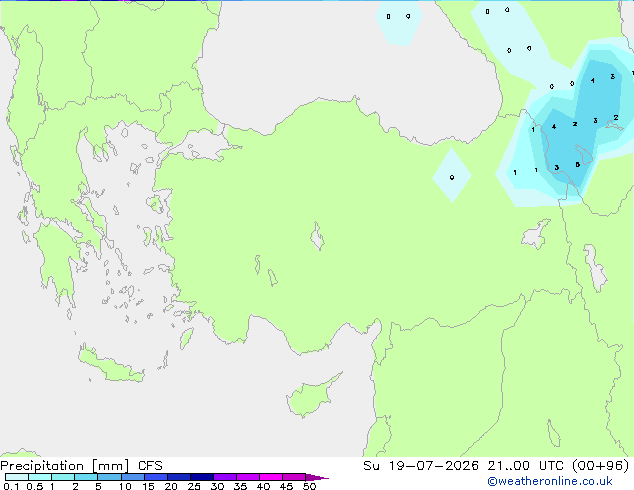Click the (00+96) forecast offset label
Image resolution: width=634 pixels, height=490 pixels.
coord(601,466)
